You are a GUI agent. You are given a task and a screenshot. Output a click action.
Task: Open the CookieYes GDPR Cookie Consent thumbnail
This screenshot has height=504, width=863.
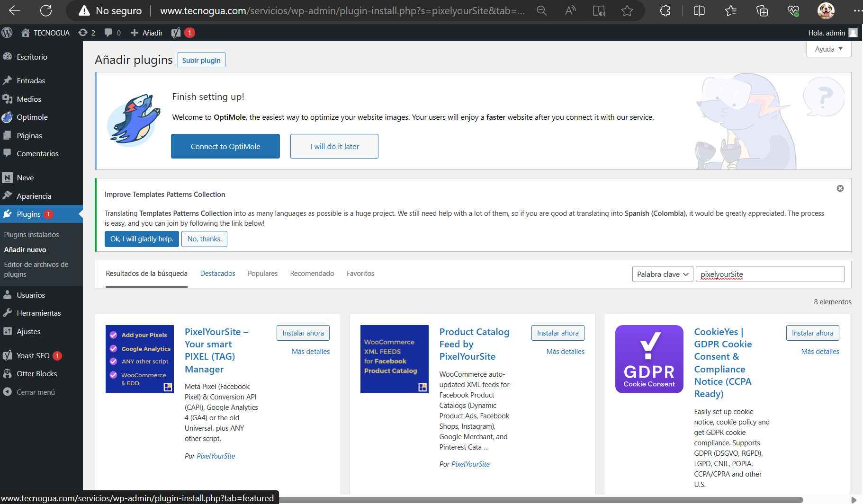pyautogui.click(x=649, y=359)
